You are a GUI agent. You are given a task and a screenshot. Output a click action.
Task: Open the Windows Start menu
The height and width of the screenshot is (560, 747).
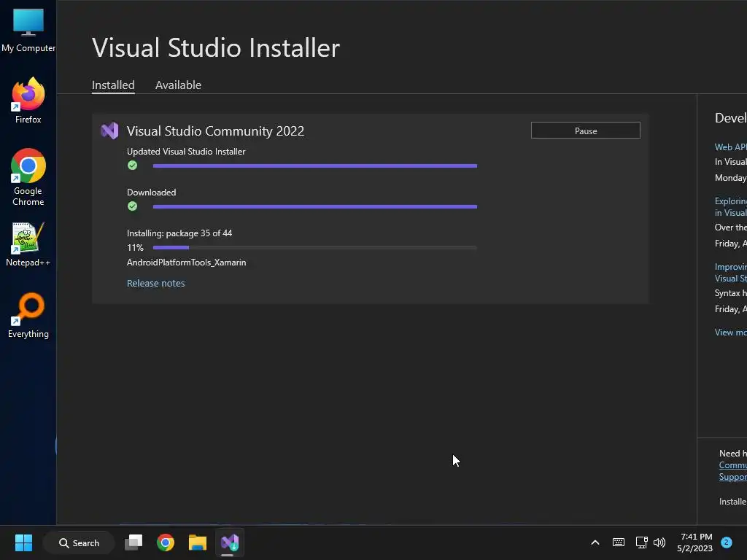pyautogui.click(x=23, y=542)
